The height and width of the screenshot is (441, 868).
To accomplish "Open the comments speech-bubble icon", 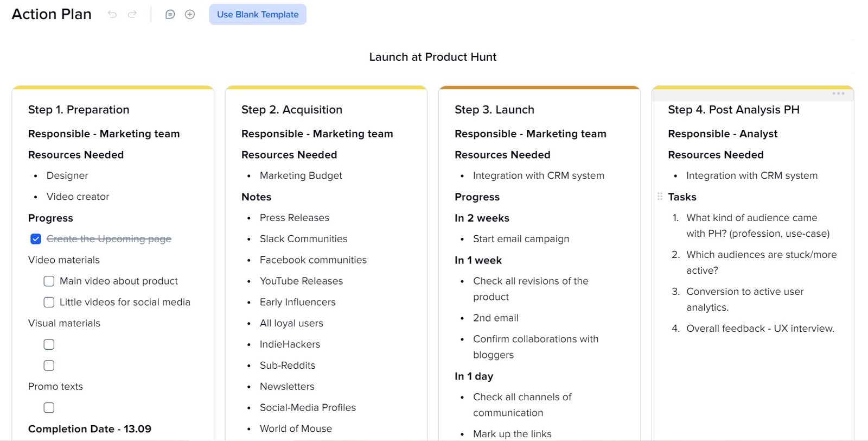I will pyautogui.click(x=170, y=14).
